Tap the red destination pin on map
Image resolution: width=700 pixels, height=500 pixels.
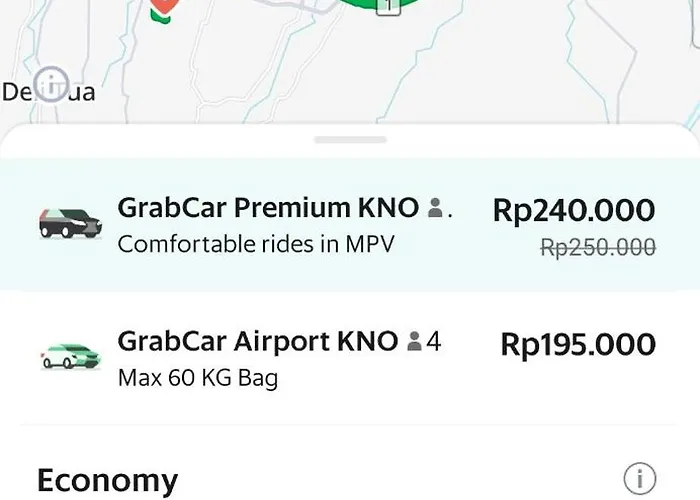pos(165,10)
